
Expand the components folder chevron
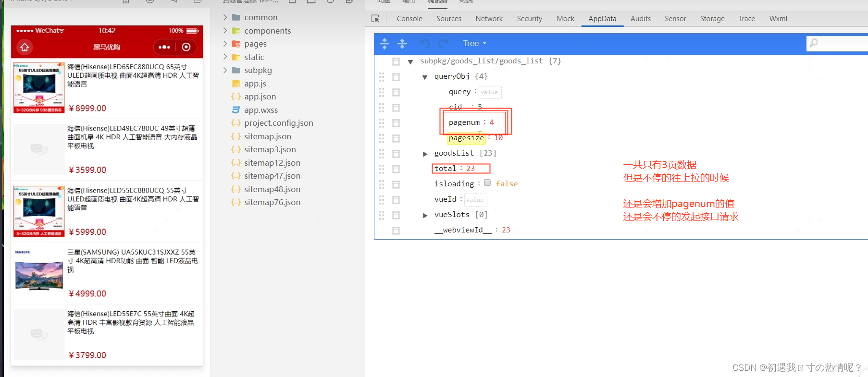coord(225,31)
